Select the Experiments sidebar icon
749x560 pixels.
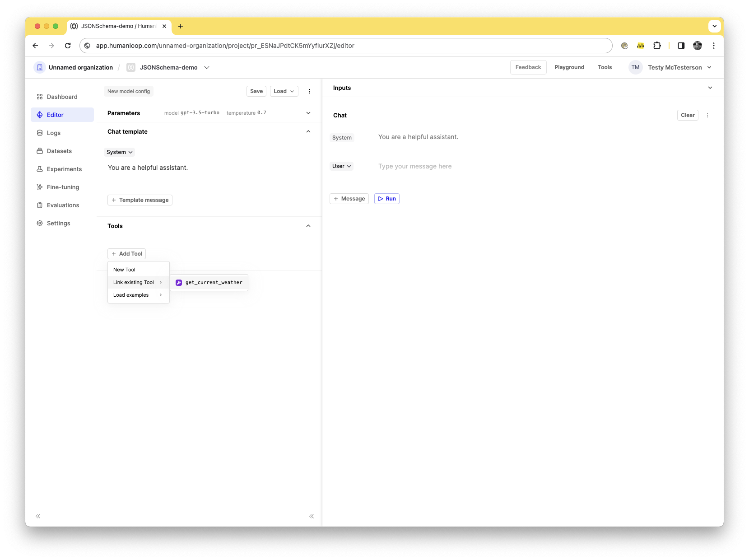[40, 169]
